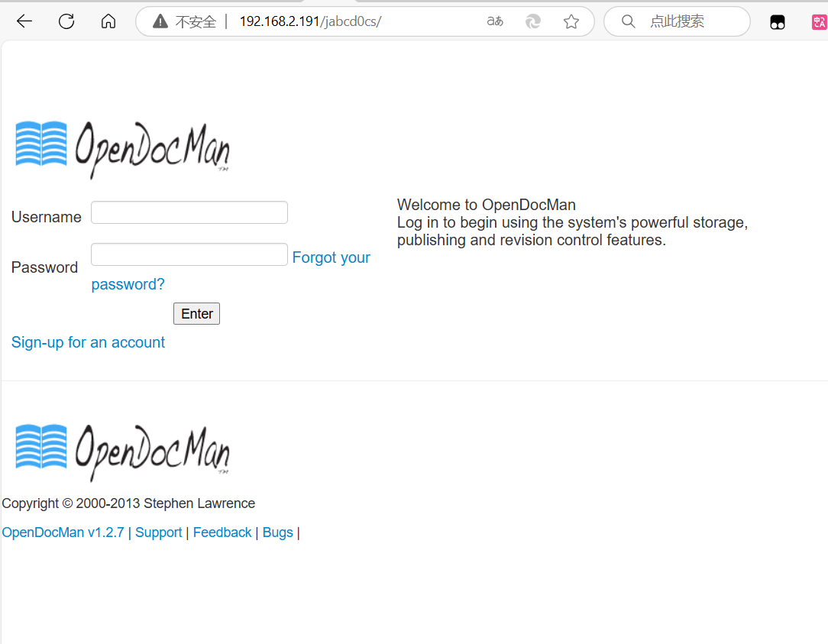Click the address bar URL text
This screenshot has width=828, height=644.
(310, 21)
